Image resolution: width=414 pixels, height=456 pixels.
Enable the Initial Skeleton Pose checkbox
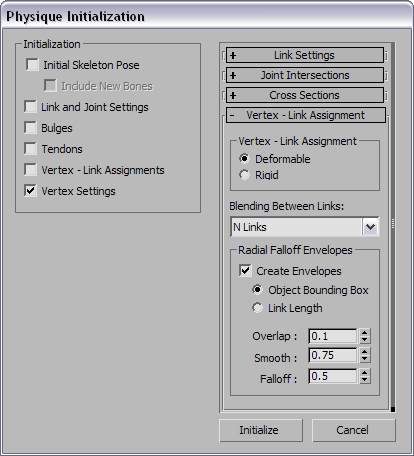pos(32,65)
